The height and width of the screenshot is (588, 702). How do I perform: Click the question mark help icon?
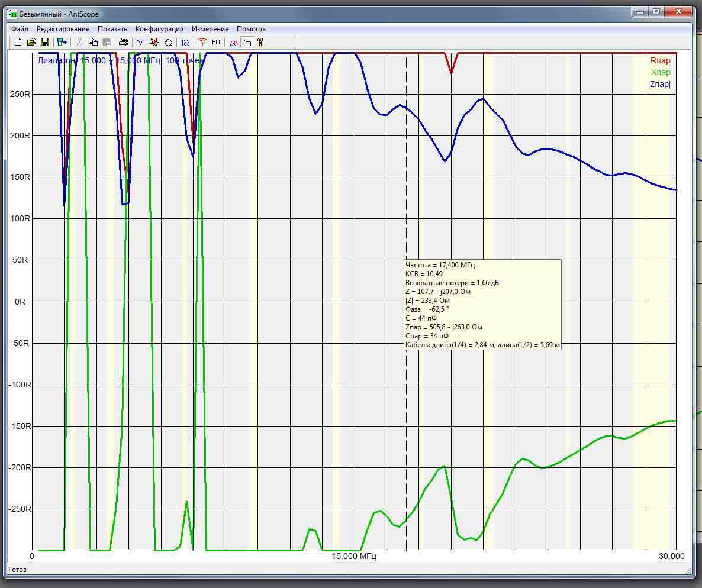tap(260, 43)
